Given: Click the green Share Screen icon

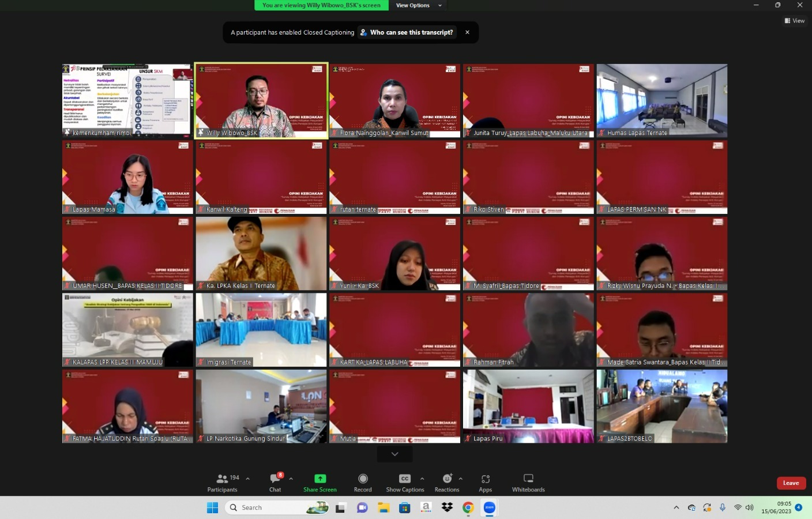Looking at the screenshot, I should [x=320, y=479].
